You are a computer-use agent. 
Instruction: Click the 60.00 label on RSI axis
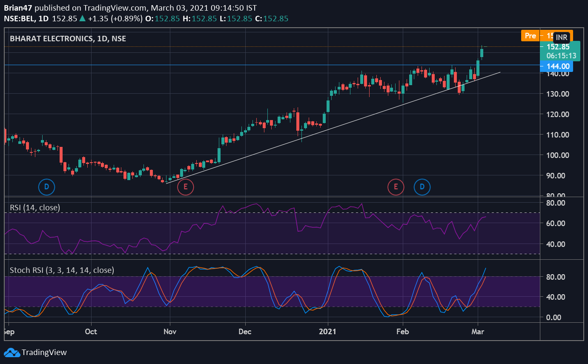click(556, 224)
